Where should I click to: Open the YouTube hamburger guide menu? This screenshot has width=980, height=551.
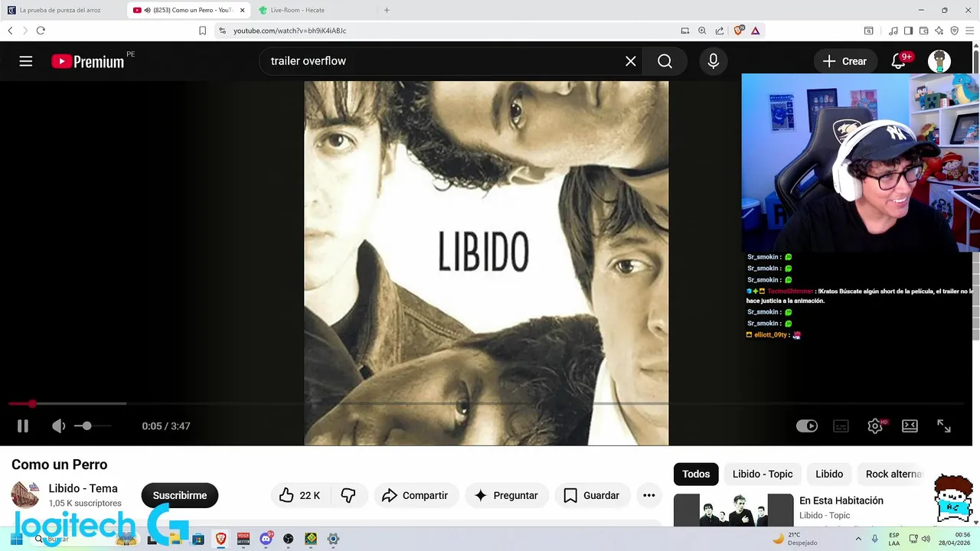point(26,61)
